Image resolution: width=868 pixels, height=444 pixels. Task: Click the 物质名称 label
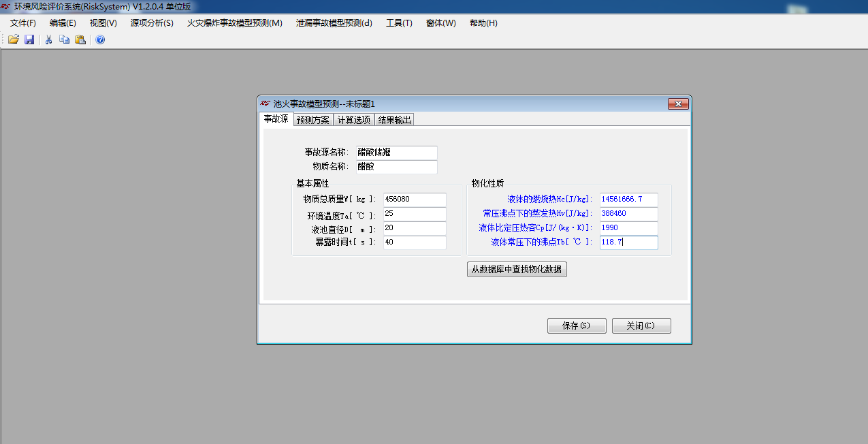(330, 167)
